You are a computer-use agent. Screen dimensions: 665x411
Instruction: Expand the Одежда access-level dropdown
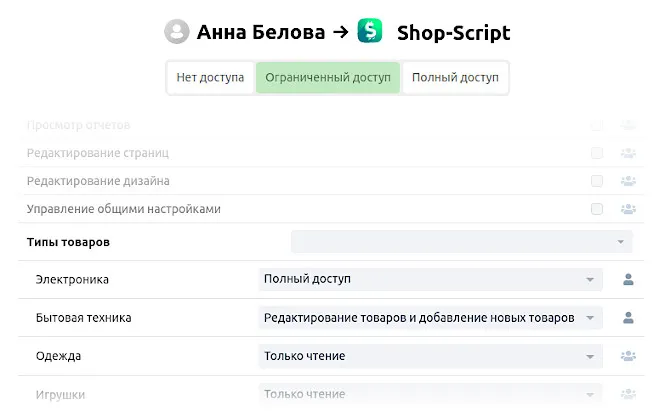pos(430,356)
